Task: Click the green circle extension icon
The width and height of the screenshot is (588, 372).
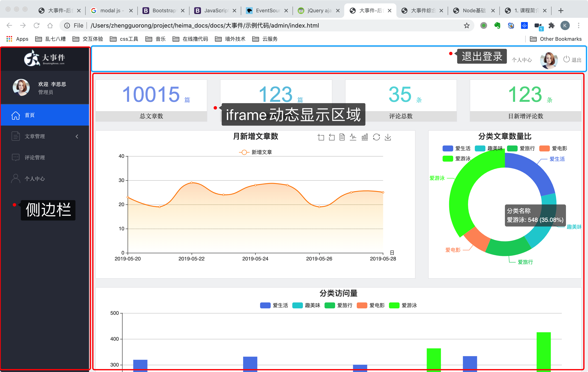Action: 483,25
